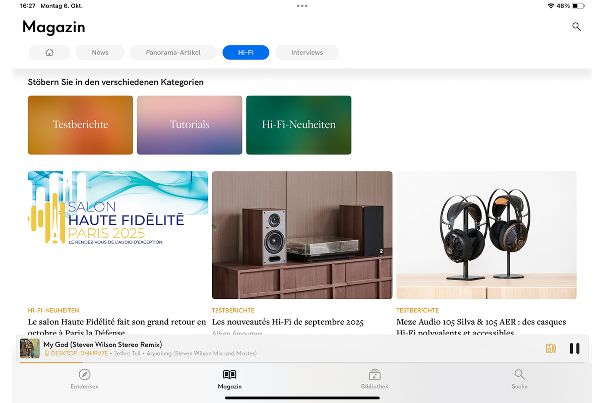Tap the Magazin icon in bottom bar
The height and width of the screenshot is (403, 605).
pos(229,375)
